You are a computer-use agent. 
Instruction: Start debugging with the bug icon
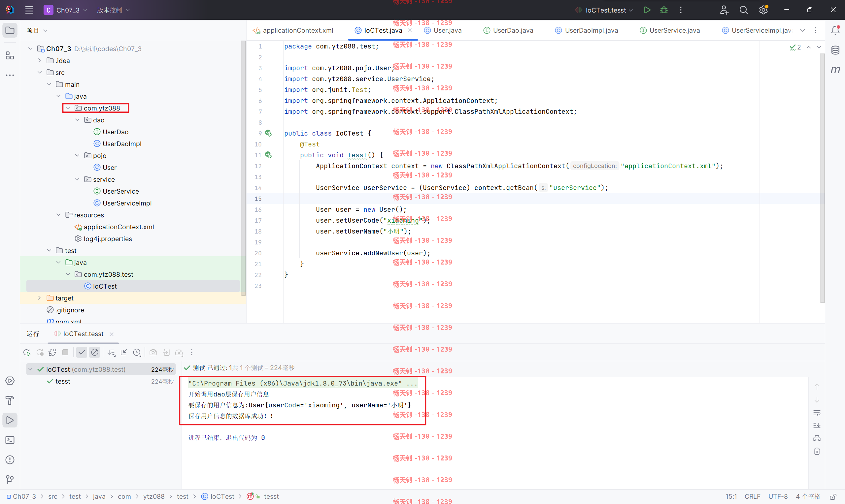(x=663, y=10)
